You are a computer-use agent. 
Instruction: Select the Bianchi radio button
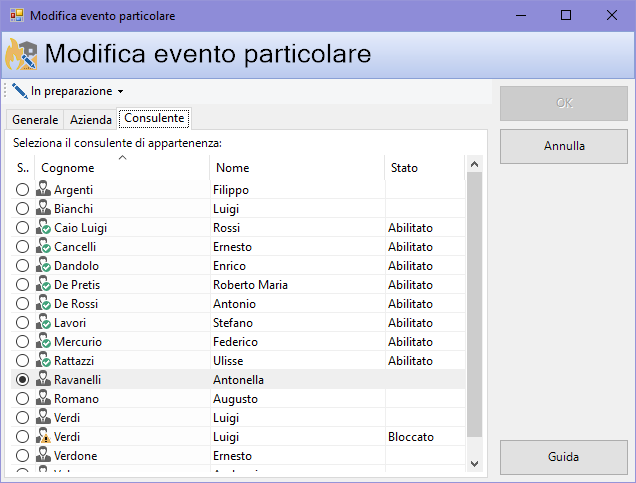pos(22,208)
